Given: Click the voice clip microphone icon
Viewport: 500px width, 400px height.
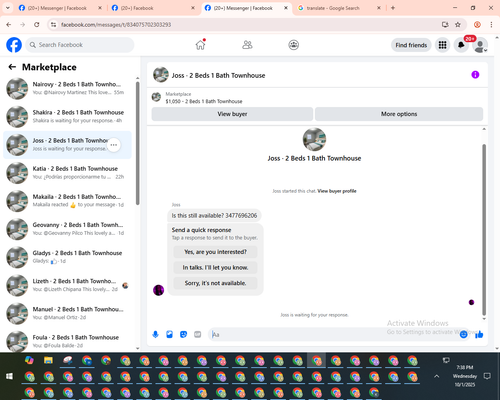Looking at the screenshot, I should point(155,334).
